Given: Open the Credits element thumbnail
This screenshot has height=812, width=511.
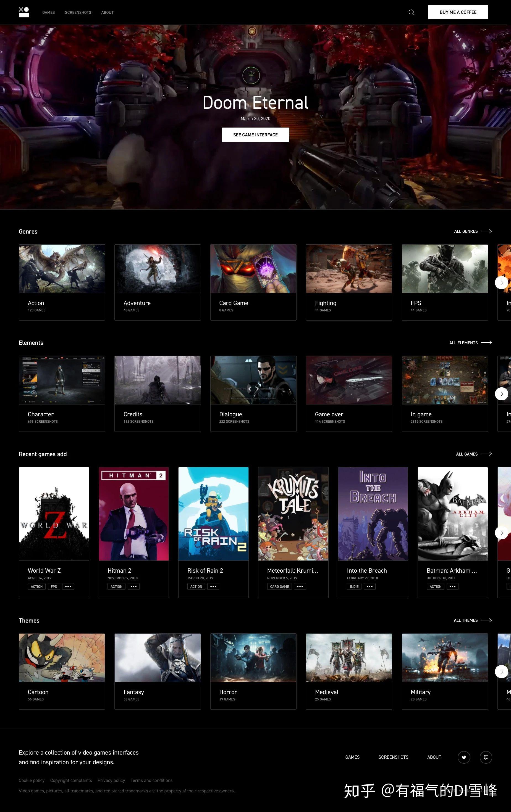Looking at the screenshot, I should [158, 380].
